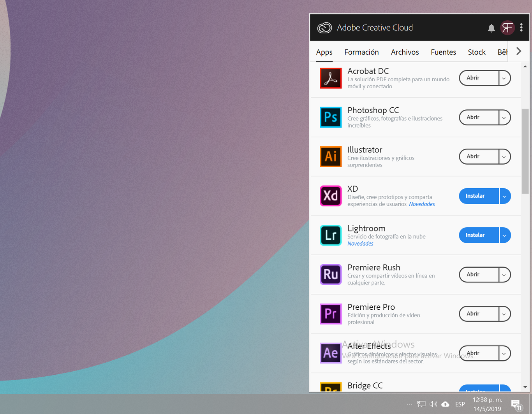
Task: Click the Photoshop CC app icon
Action: tap(330, 117)
